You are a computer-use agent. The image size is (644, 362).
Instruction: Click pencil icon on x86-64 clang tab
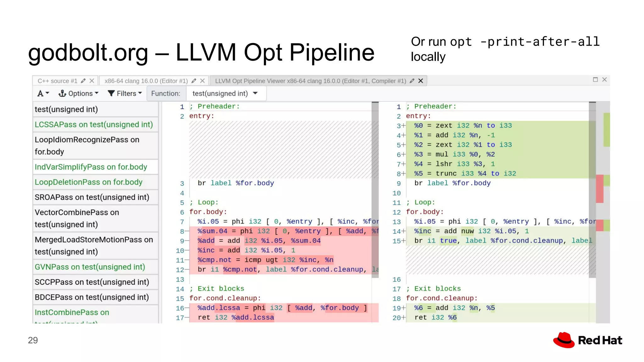(x=194, y=81)
